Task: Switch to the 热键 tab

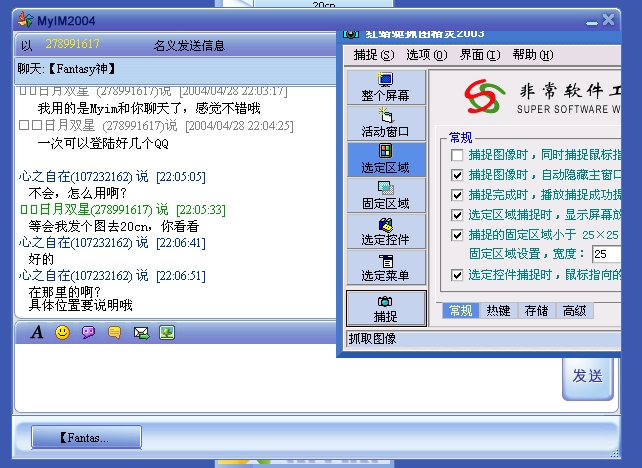Action: pyautogui.click(x=498, y=311)
